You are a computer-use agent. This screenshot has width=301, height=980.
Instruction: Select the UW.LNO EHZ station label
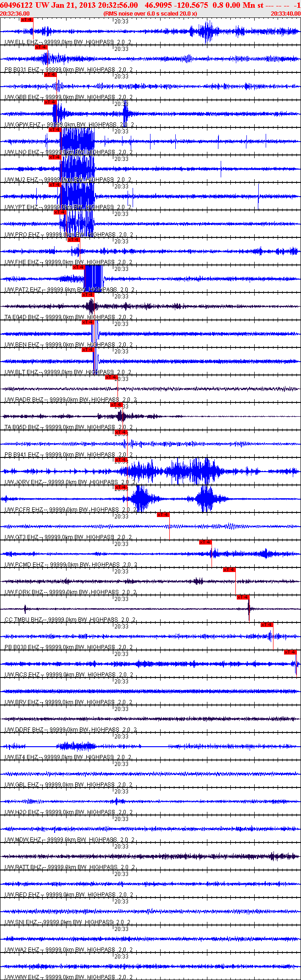click(x=22, y=152)
